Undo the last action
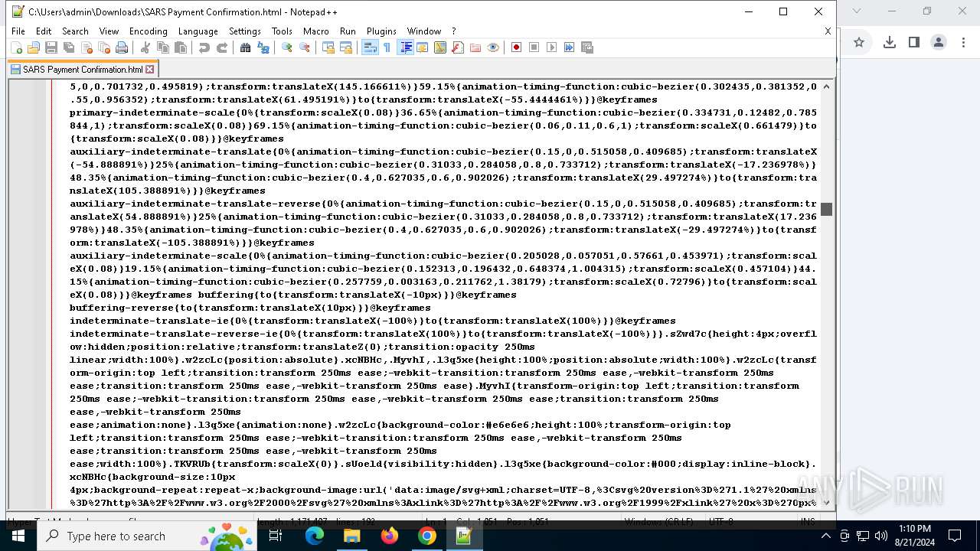The image size is (980, 551). 204,47
